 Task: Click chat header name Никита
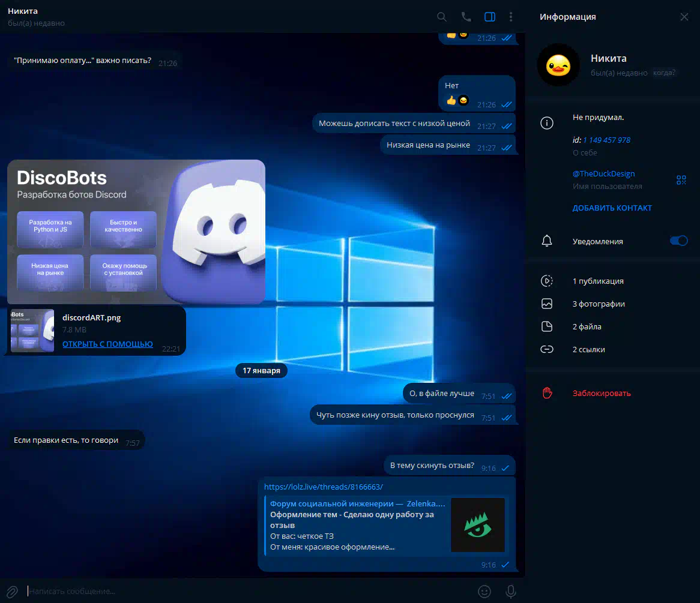pyautogui.click(x=23, y=11)
